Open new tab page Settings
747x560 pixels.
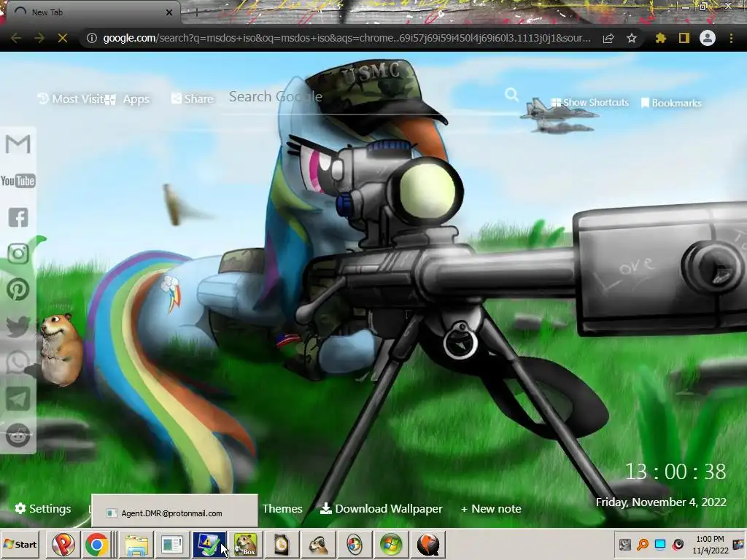pyautogui.click(x=43, y=508)
